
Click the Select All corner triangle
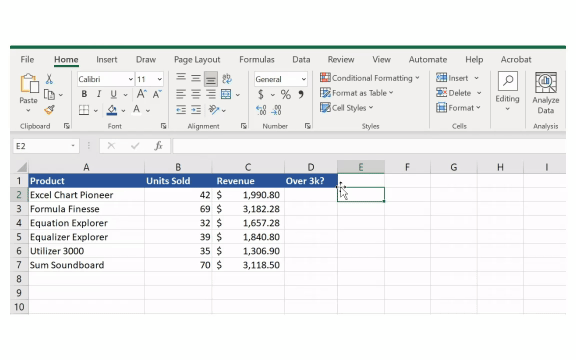pos(22,167)
